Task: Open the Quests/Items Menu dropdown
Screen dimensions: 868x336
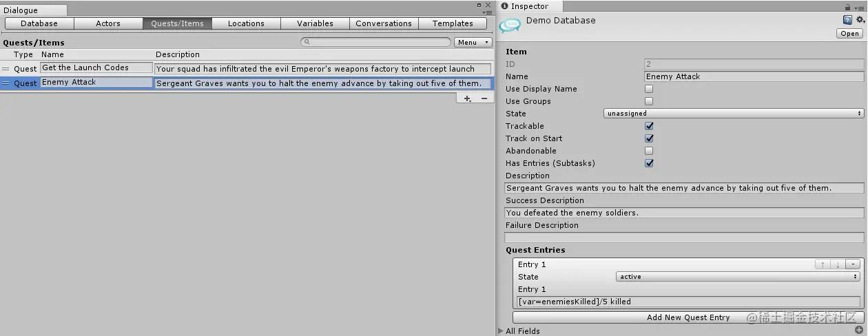Action: 473,43
